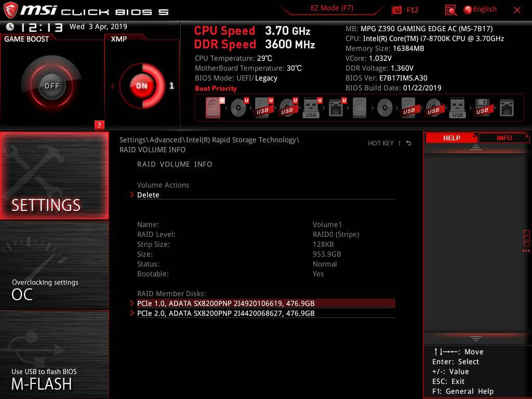The height and width of the screenshot is (399, 532).
Task: Pick the legacy network boot icon at the end
Action: [x=507, y=108]
